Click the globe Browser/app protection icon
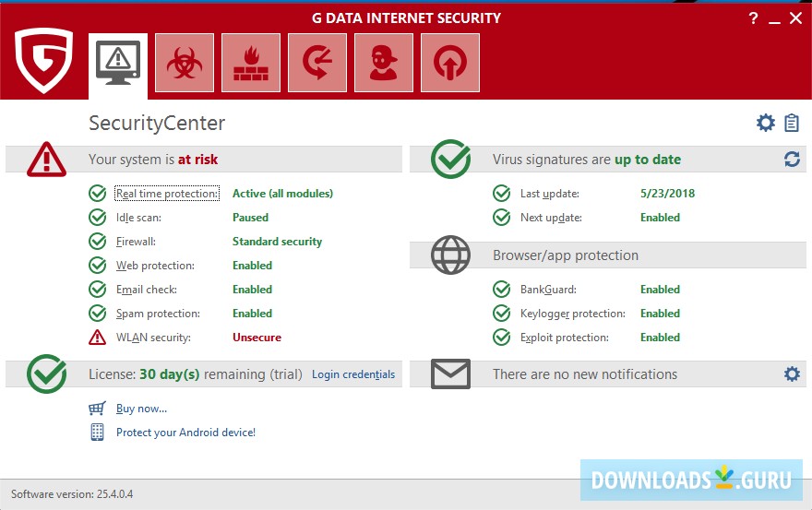 coord(450,255)
